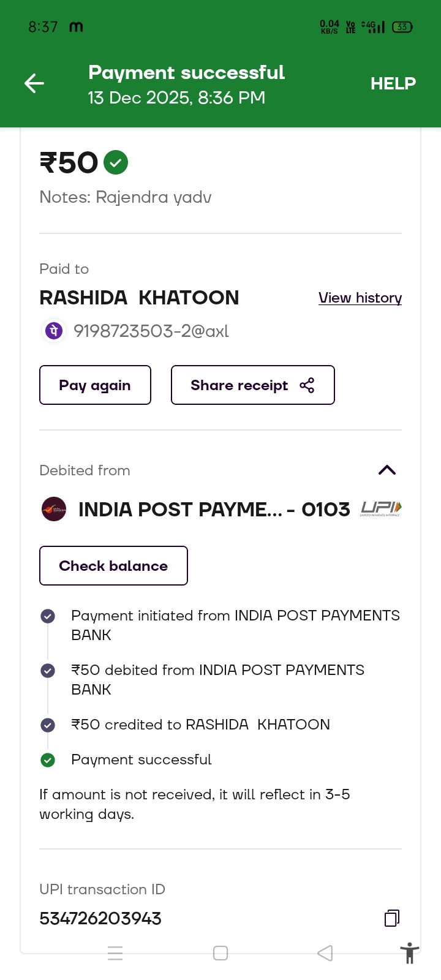Open View history link
The width and height of the screenshot is (441, 980).
click(360, 298)
